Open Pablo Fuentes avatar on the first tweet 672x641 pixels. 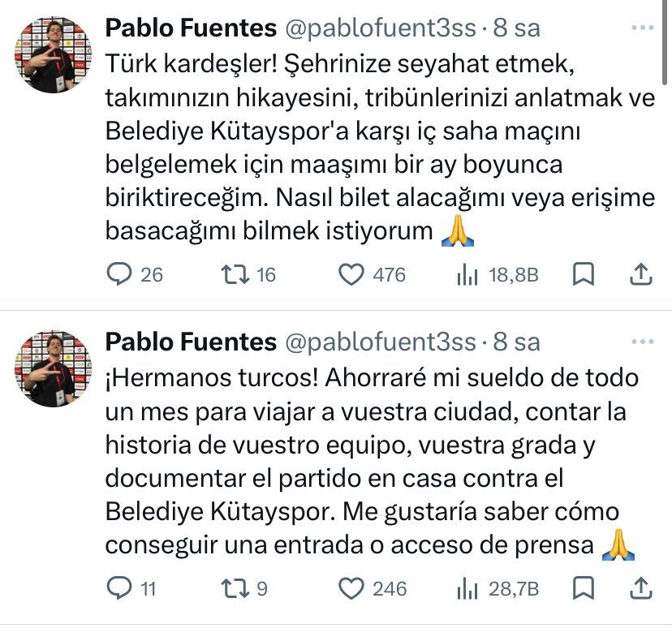tap(54, 54)
